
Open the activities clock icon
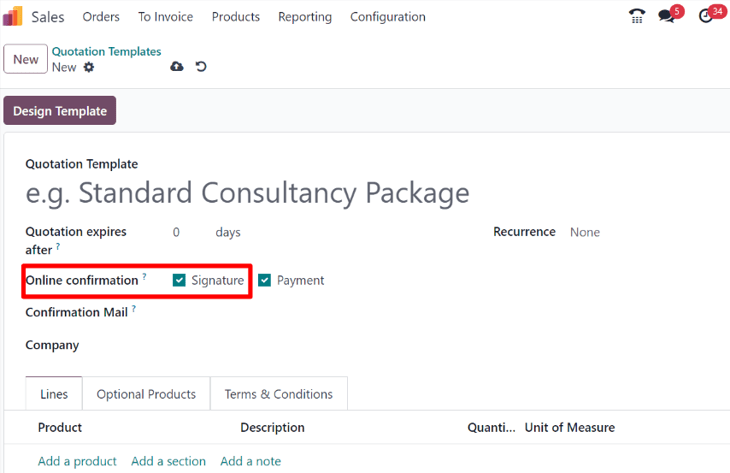pyautogui.click(x=707, y=16)
